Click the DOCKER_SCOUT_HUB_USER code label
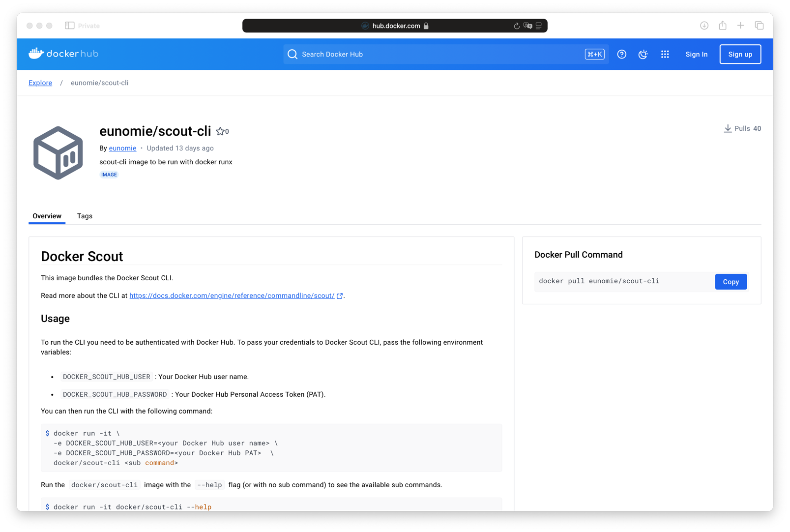790x532 pixels. (107, 377)
